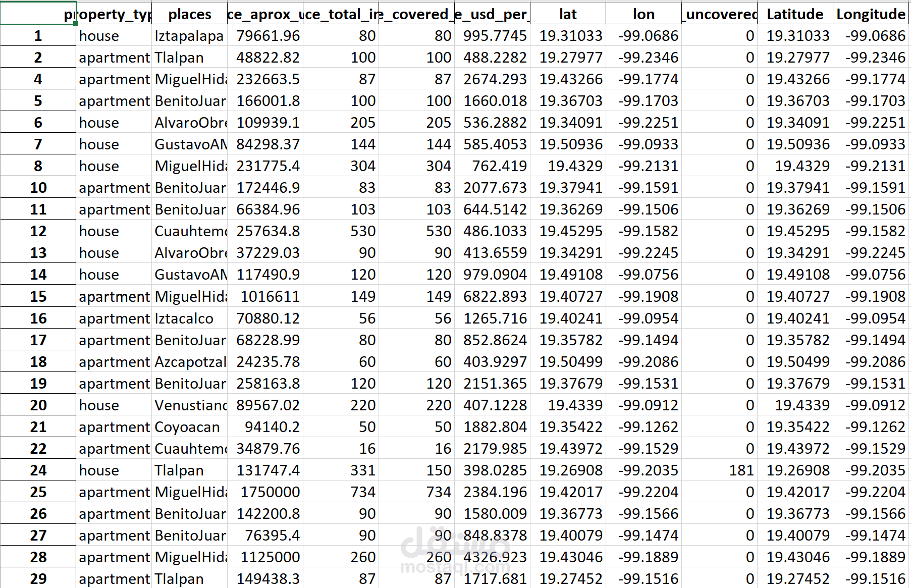Image resolution: width=911 pixels, height=588 pixels.
Task: Select Longitude column cell -99.2131
Action: 871,166
